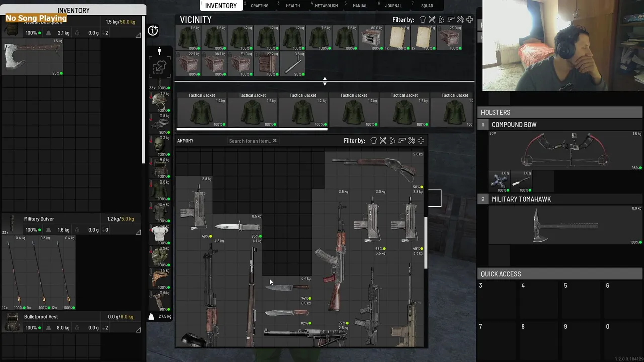Select the 23.0 kg chest in Vicinity
644x362 pixels.
click(449, 38)
